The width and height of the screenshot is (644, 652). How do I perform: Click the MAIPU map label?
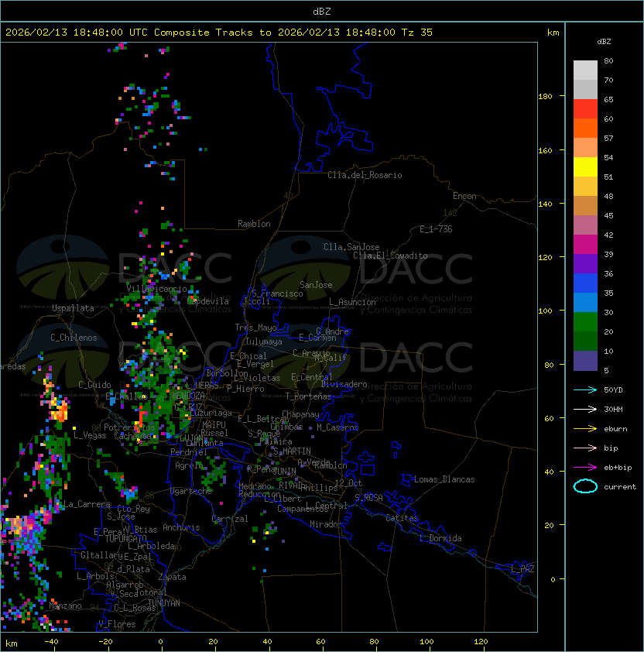(x=214, y=425)
